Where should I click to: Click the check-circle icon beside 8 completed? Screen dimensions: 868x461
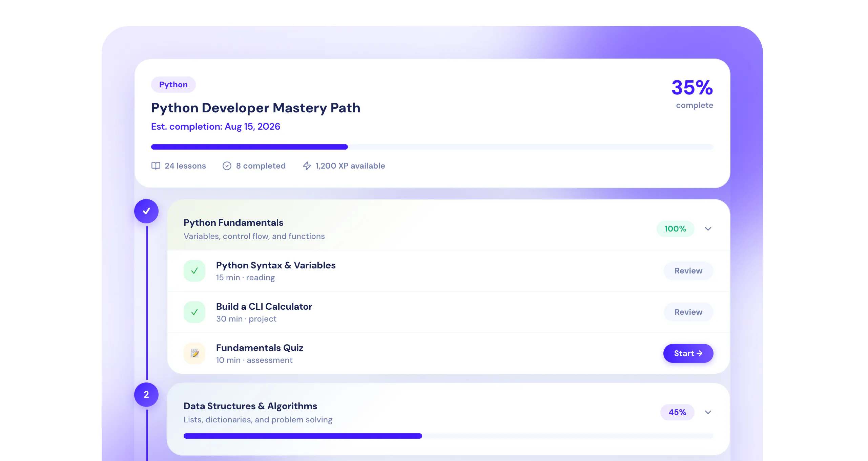pos(227,166)
